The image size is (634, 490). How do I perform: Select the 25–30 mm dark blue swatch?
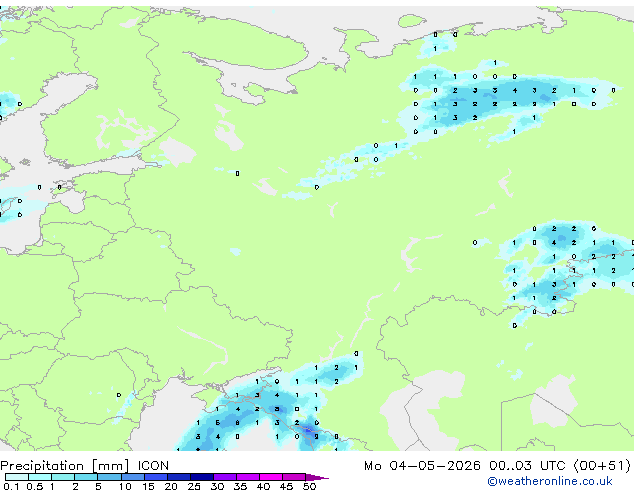202,477
